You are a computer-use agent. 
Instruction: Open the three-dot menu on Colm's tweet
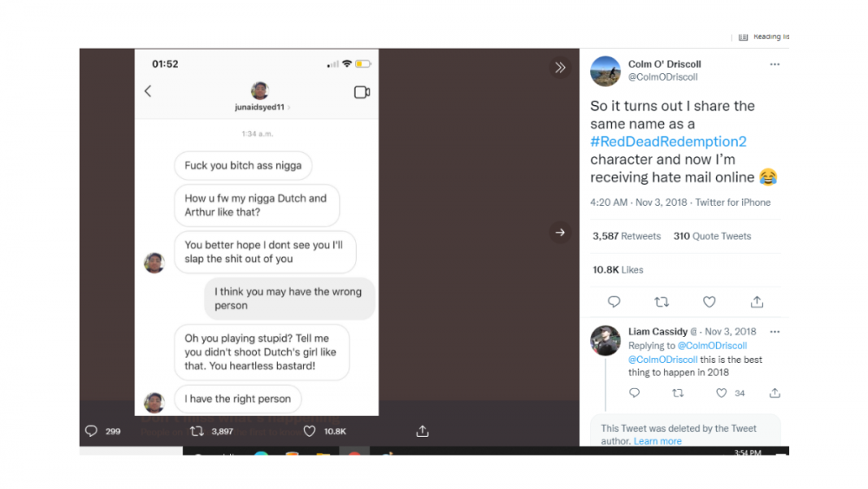point(774,64)
